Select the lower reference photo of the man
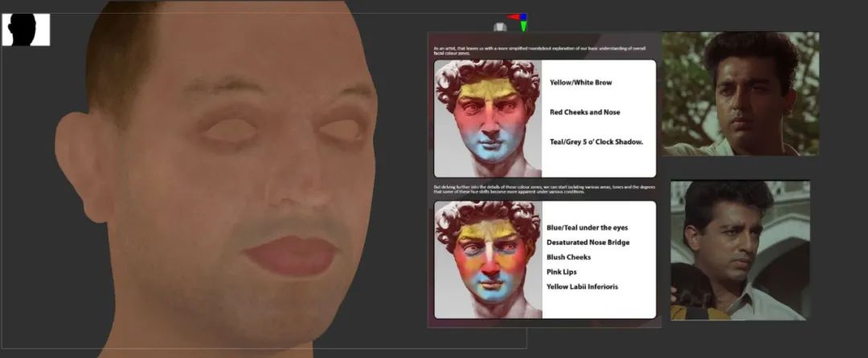 tap(740, 250)
